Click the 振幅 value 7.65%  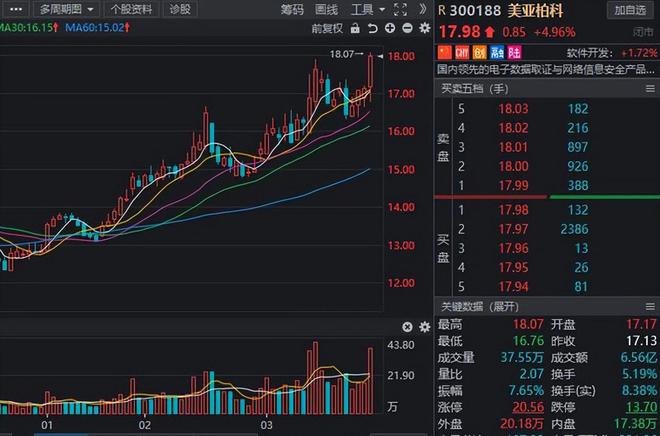point(526,391)
